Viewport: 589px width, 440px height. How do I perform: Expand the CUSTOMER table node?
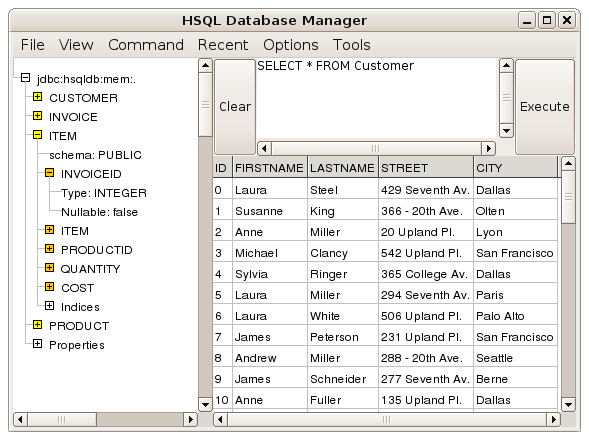point(37,97)
